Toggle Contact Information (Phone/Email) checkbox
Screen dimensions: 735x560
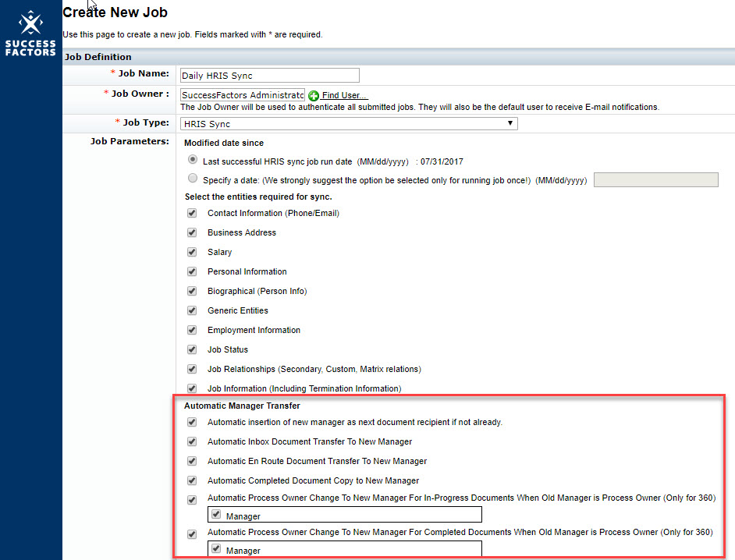coord(192,213)
